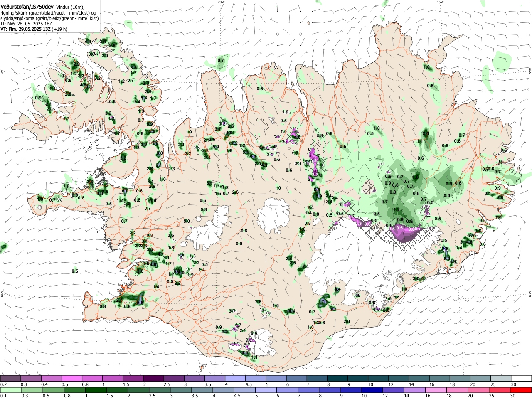Click the 15W longitude label

[x=440, y=2]
